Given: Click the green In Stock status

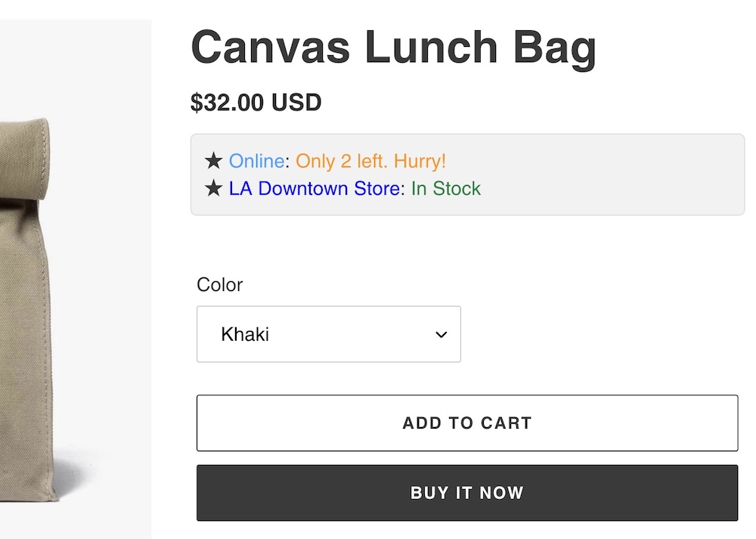Looking at the screenshot, I should [446, 188].
